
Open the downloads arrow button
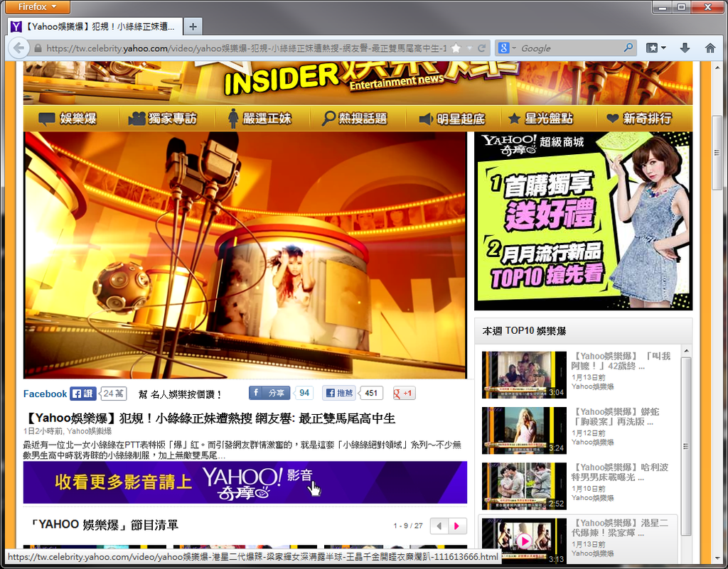click(x=685, y=48)
